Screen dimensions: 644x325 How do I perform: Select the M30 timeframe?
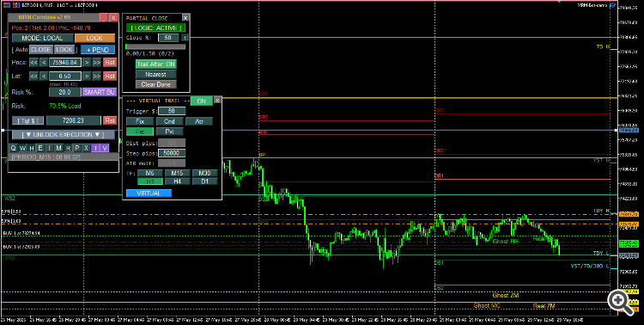[x=204, y=173]
